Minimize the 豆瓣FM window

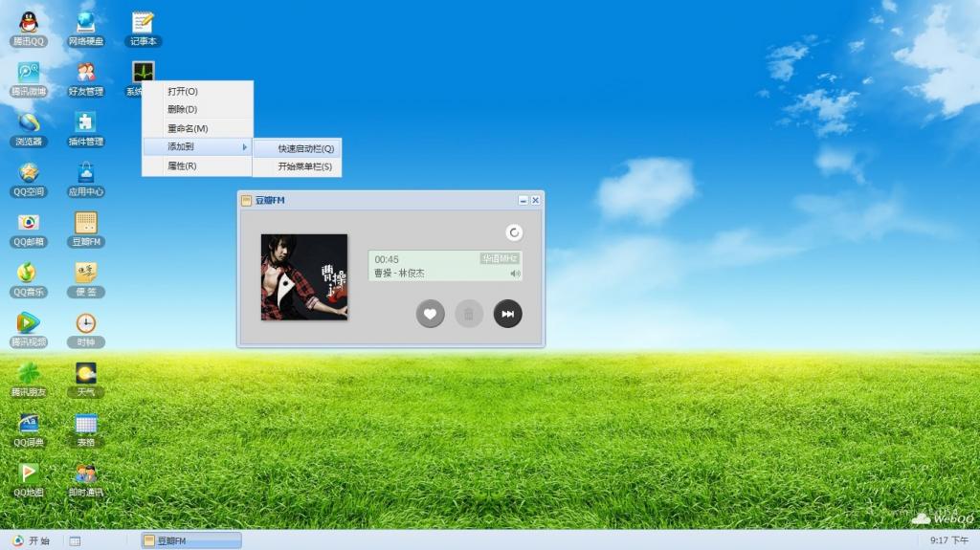click(523, 200)
